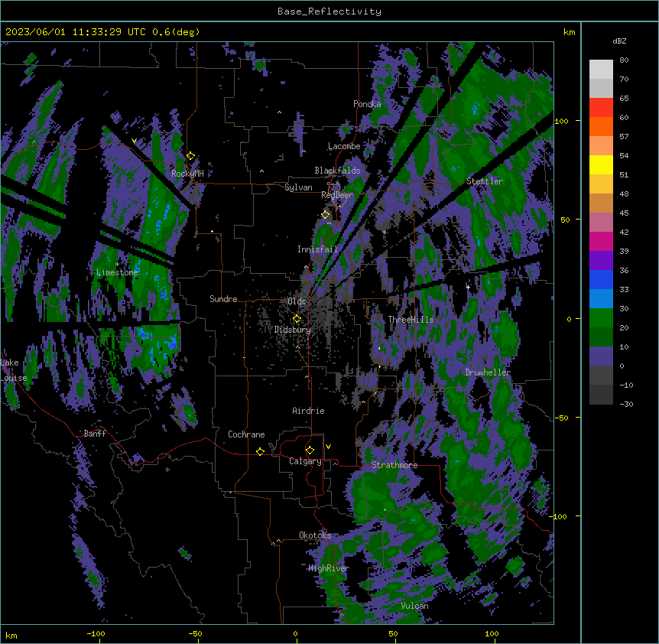Click the Drumheller city label
The width and height of the screenshot is (659, 644).
488,372
